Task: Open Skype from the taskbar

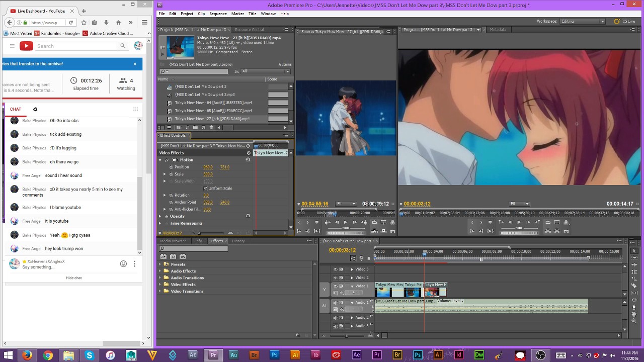Action: [89, 355]
